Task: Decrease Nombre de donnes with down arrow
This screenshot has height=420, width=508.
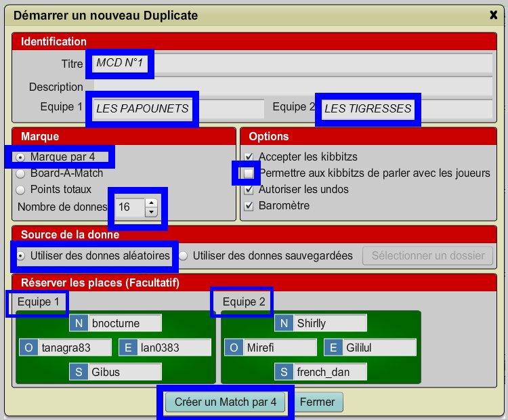Action: 151,212
